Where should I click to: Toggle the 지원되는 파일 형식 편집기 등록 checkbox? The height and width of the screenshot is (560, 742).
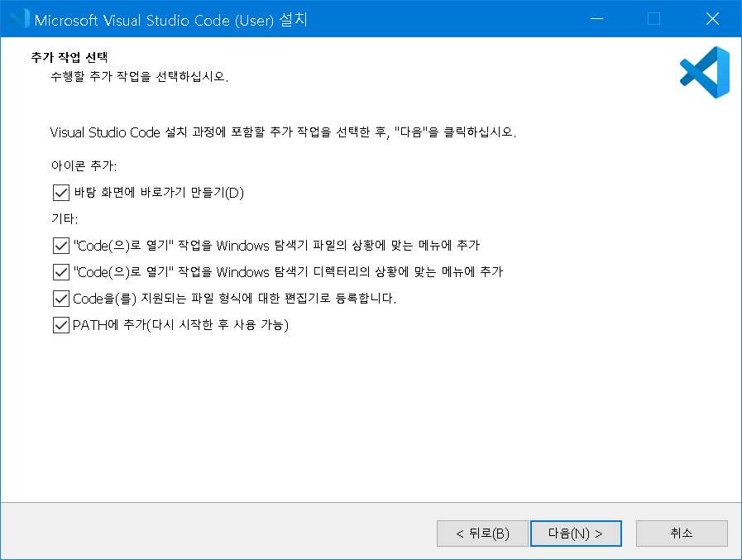coord(61,299)
